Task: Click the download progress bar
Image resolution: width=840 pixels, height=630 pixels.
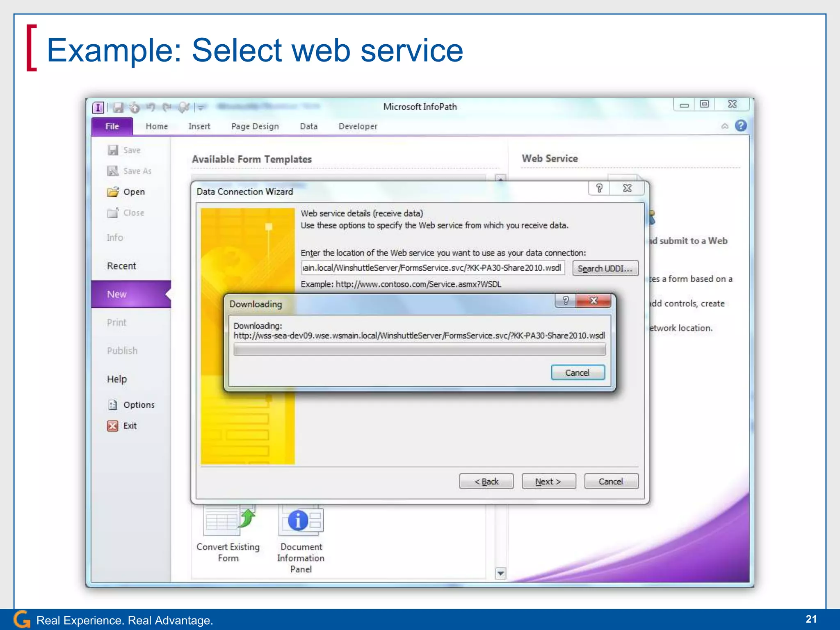Action: [x=419, y=349]
